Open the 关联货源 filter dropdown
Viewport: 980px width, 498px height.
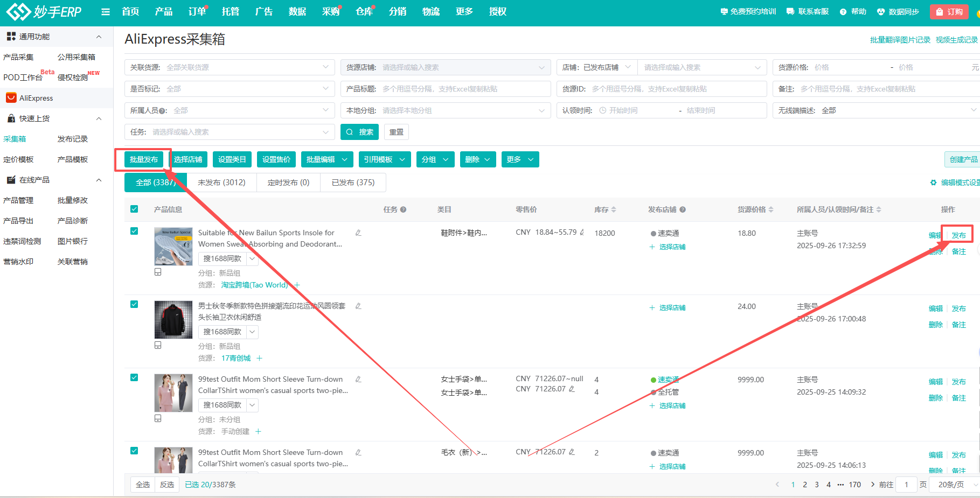[x=230, y=67]
